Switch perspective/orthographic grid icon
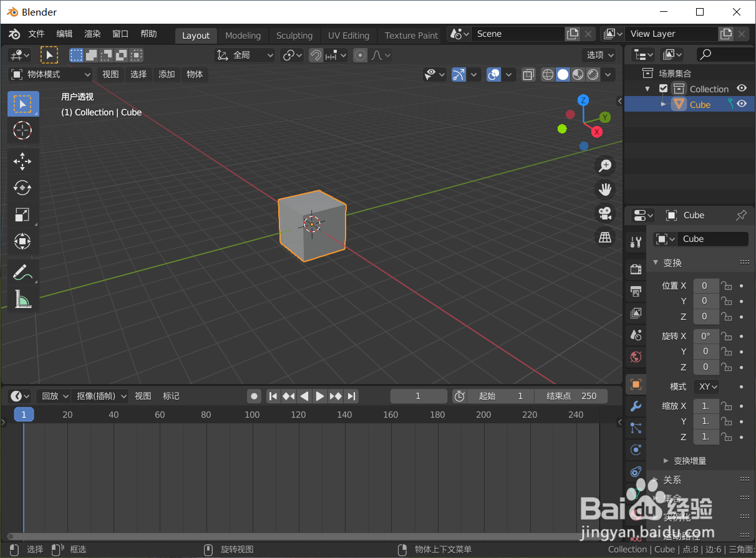 (604, 237)
